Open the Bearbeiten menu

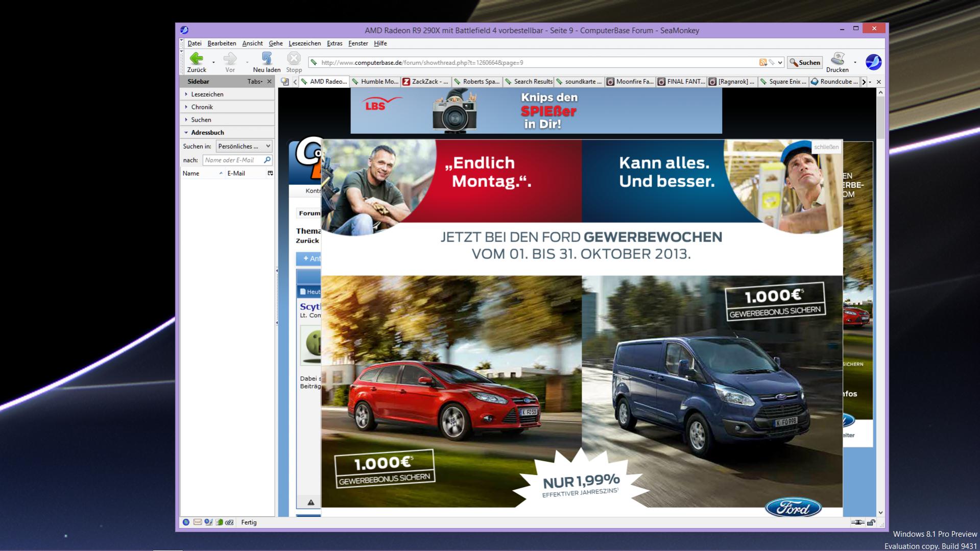tap(222, 43)
